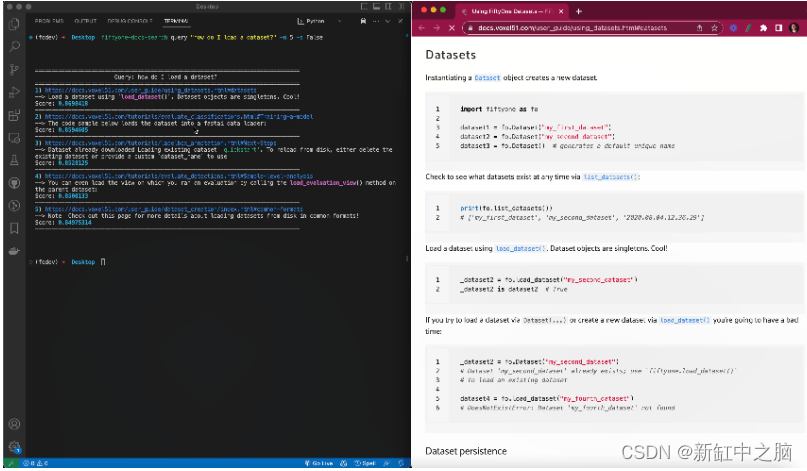The image size is (807, 471).
Task: Open a new browser tab
Action: 578,11
